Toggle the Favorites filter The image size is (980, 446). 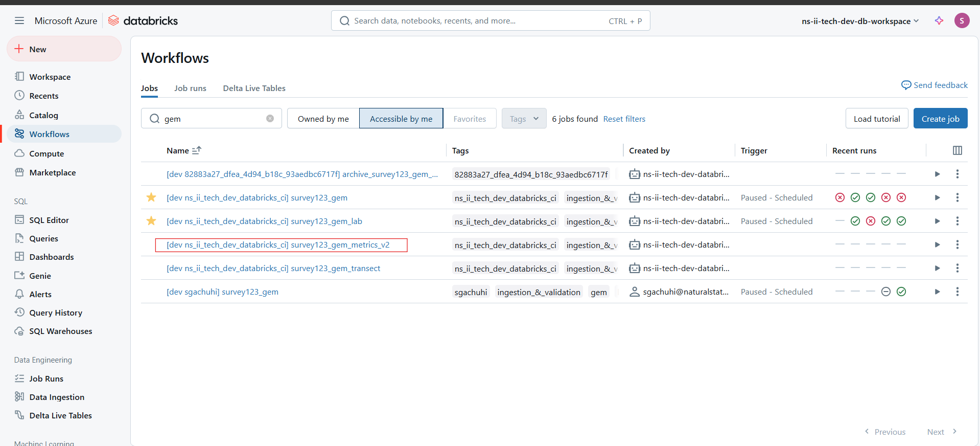pyautogui.click(x=470, y=119)
